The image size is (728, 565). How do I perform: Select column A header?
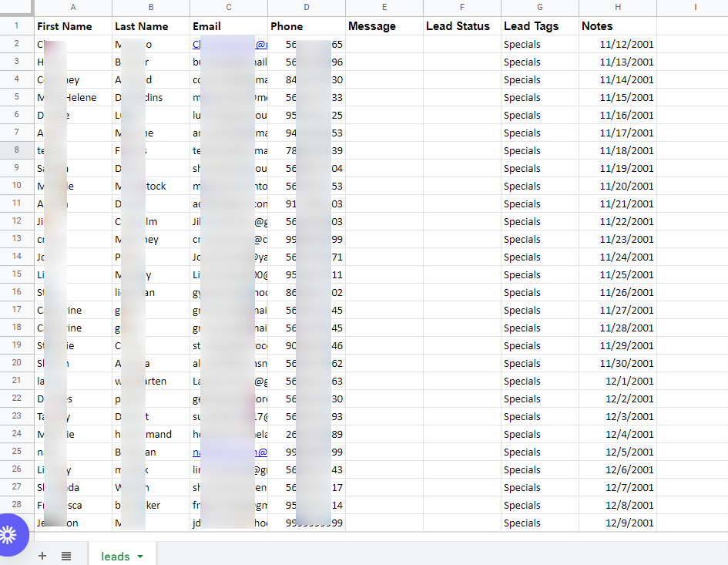pyautogui.click(x=73, y=7)
